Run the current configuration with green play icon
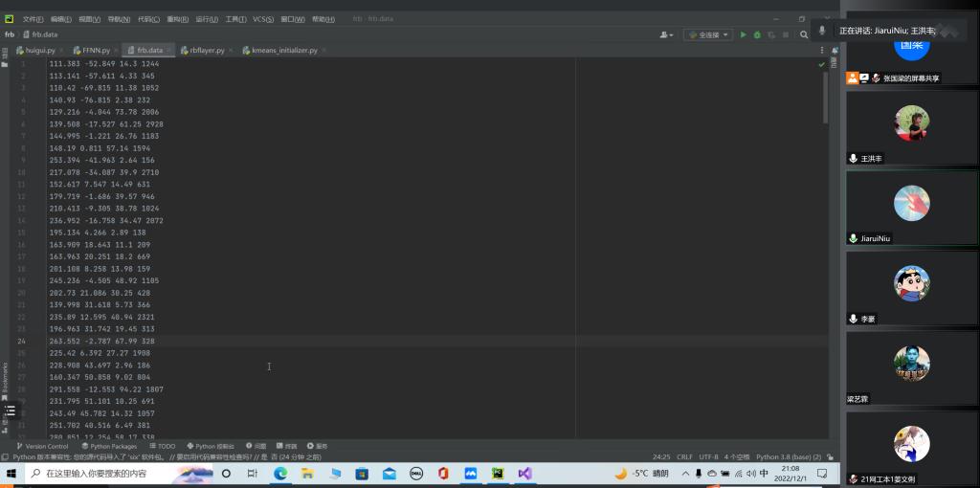980x488 pixels. pos(744,34)
